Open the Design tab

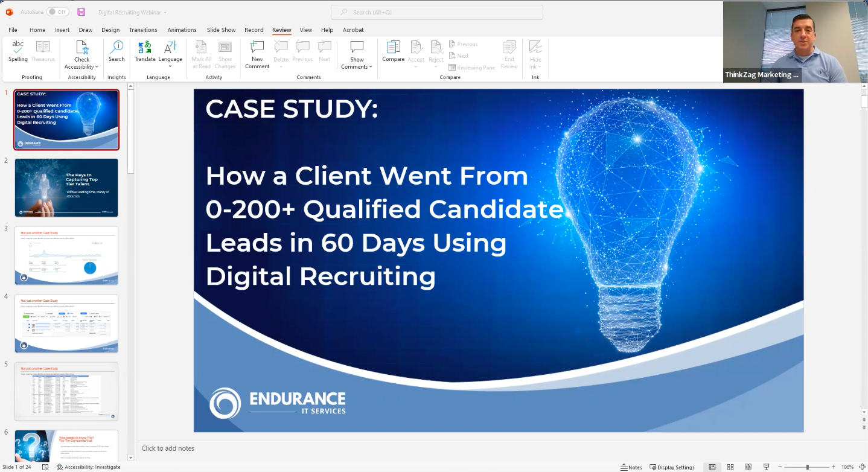click(110, 30)
